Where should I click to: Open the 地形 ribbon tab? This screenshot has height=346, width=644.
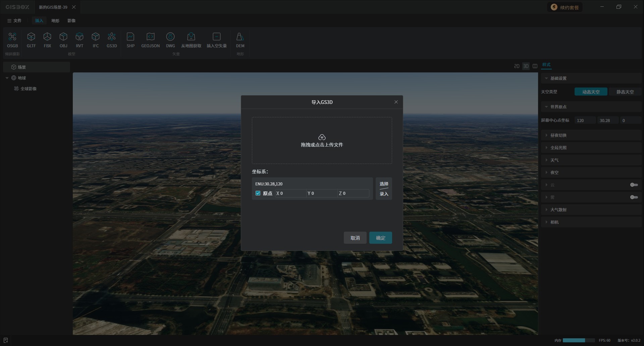(55, 21)
